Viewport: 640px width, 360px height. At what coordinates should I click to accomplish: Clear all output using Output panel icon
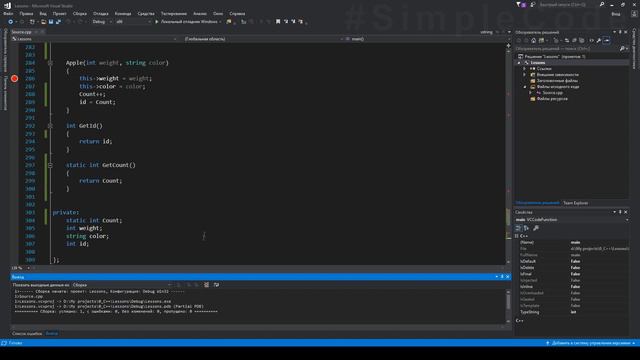click(x=207, y=285)
